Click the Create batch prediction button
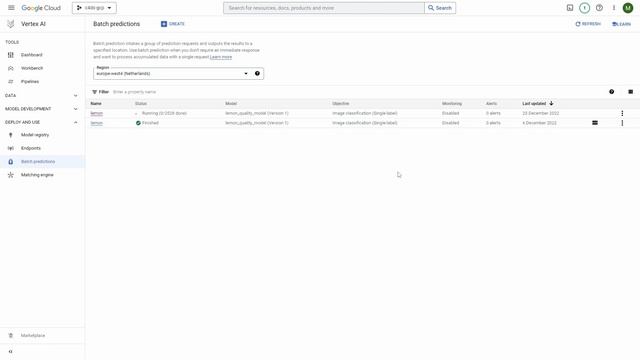 (173, 24)
